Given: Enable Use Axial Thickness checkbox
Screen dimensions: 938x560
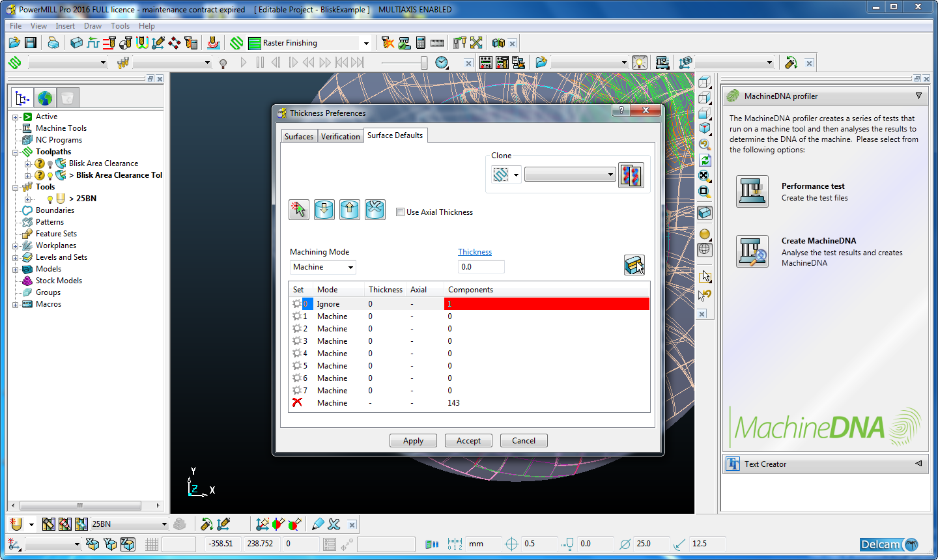Looking at the screenshot, I should 401,212.
